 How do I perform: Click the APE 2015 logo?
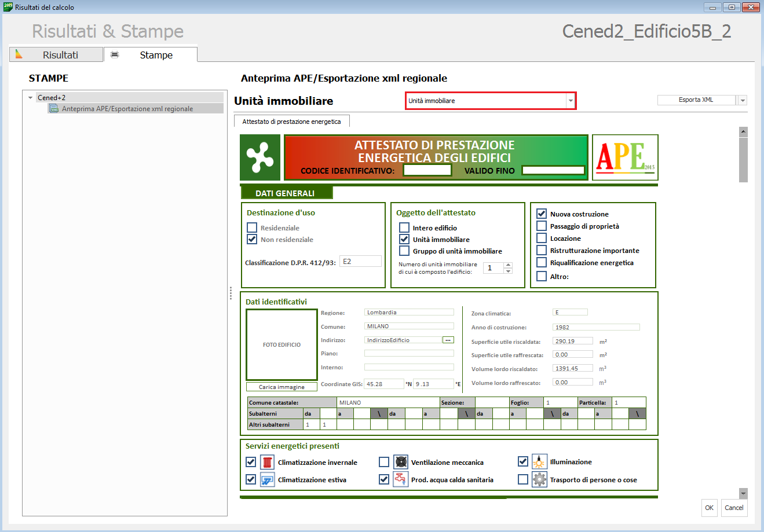coord(625,157)
